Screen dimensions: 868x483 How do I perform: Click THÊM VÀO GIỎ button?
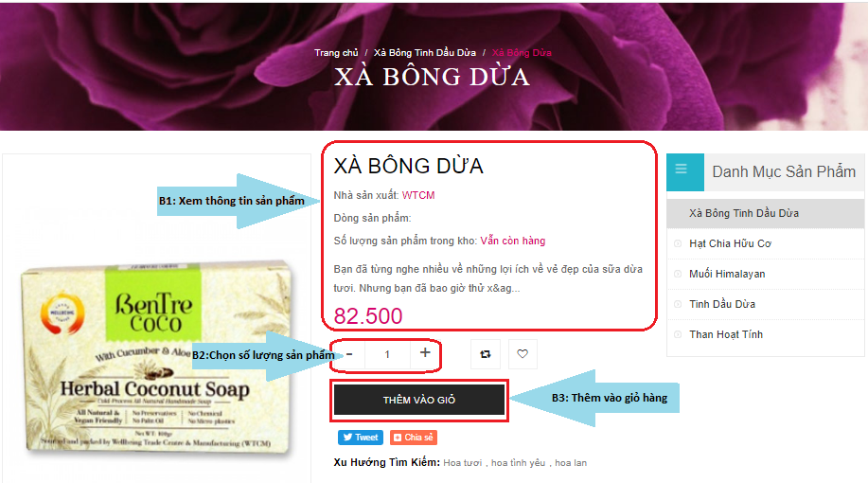419,400
